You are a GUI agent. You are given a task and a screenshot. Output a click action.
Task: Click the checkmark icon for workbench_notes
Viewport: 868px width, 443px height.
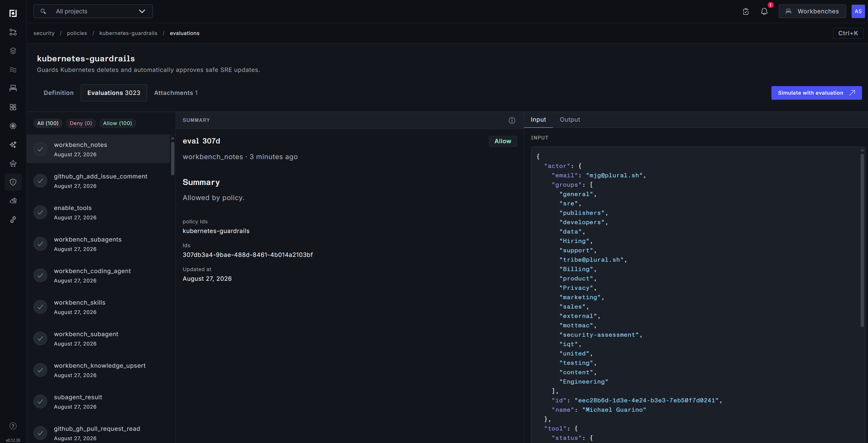click(40, 149)
